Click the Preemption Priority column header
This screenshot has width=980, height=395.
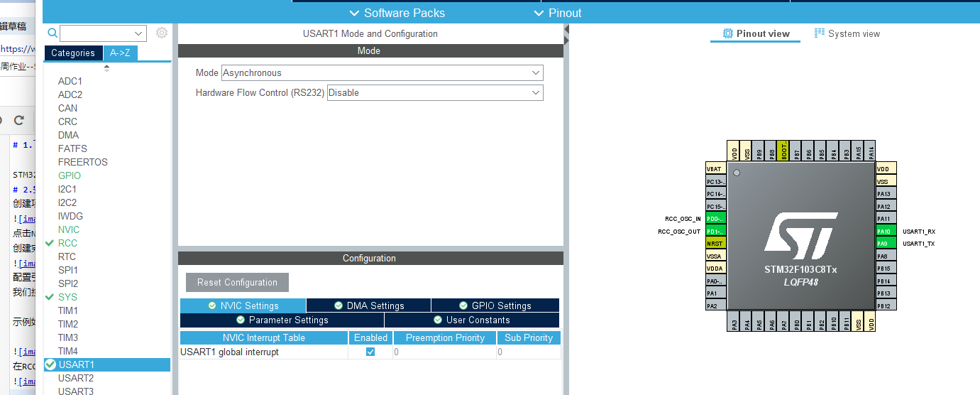click(x=444, y=337)
